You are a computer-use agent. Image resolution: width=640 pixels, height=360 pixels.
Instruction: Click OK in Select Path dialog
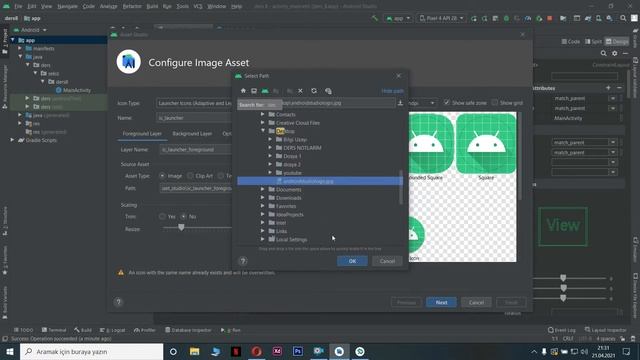point(352,261)
